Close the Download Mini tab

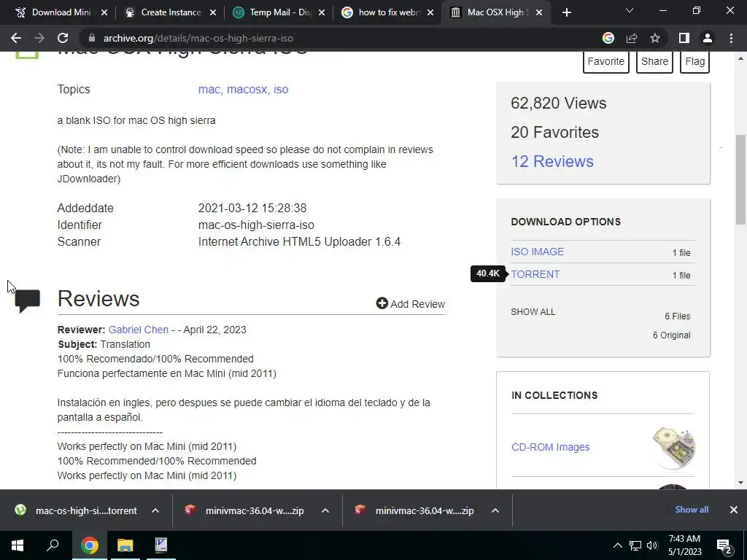pyautogui.click(x=104, y=12)
